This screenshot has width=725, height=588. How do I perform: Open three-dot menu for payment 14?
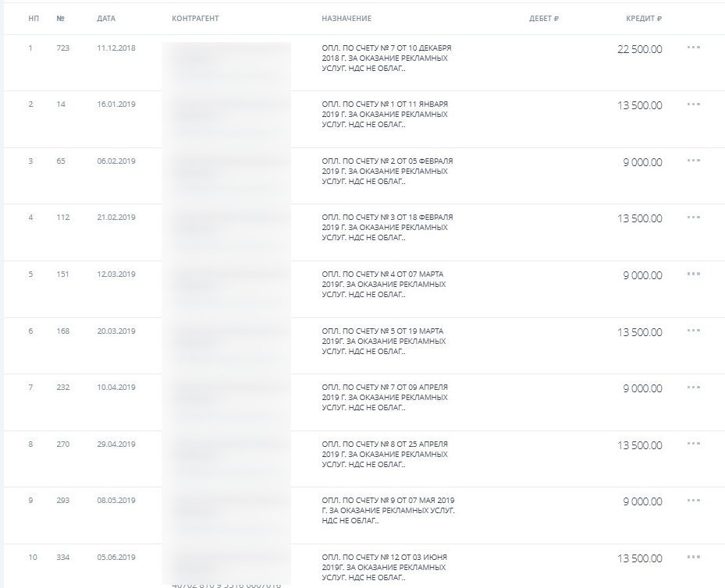[694, 104]
